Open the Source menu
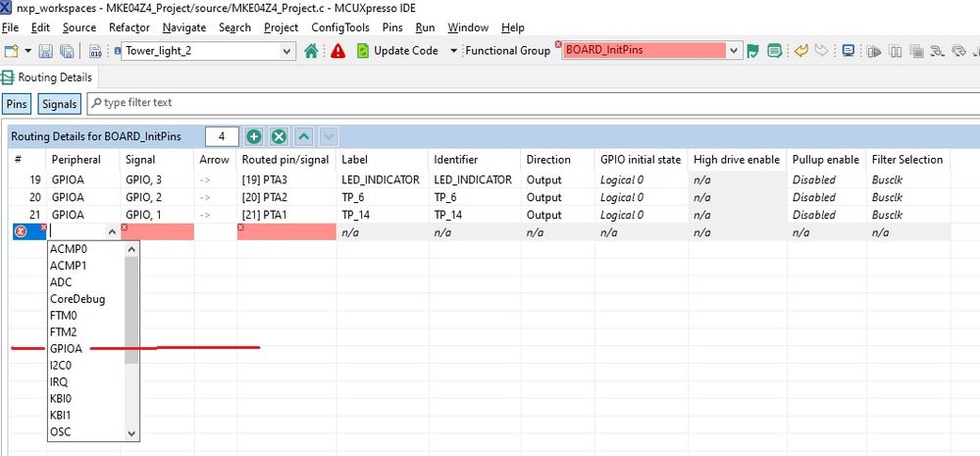980x456 pixels. pos(79,27)
